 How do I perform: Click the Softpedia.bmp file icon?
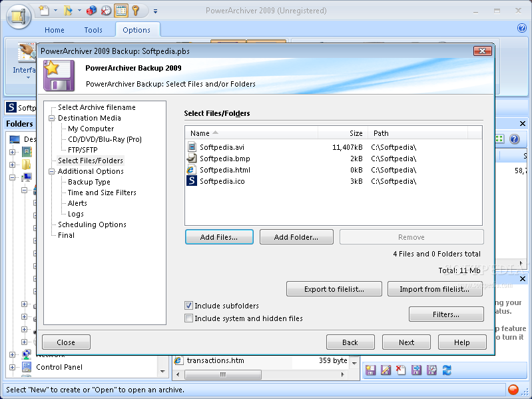192,158
